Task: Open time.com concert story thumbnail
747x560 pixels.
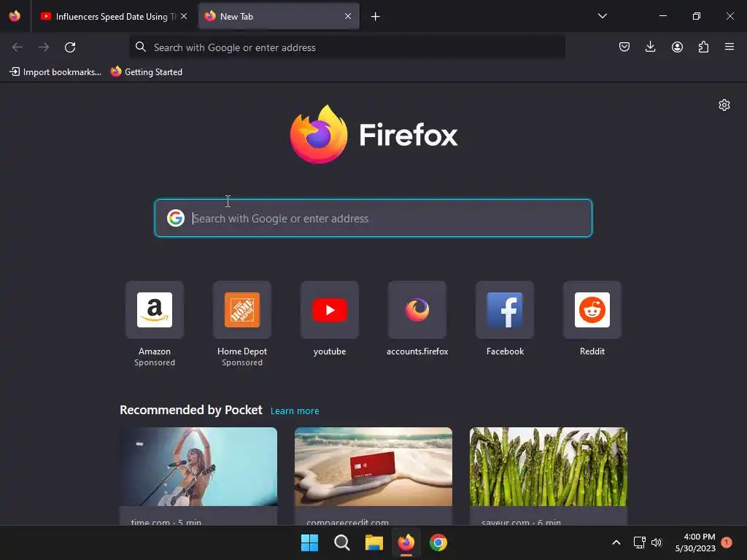Action: pyautogui.click(x=198, y=467)
